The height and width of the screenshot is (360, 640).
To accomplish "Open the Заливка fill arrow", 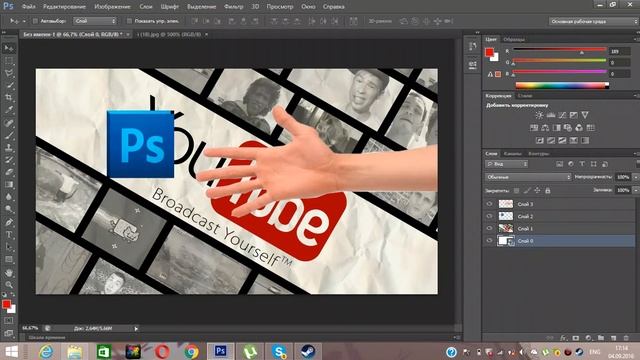I will 635,190.
